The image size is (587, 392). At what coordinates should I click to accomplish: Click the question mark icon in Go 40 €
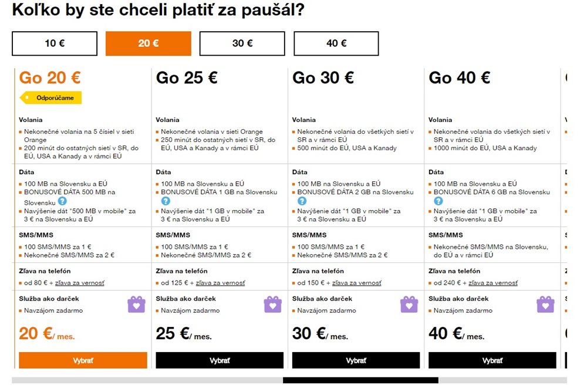click(438, 201)
